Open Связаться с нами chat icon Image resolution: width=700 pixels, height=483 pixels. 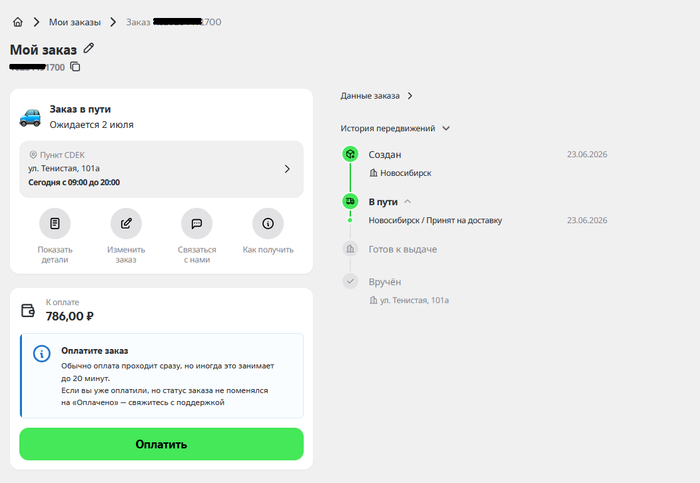[x=197, y=224]
